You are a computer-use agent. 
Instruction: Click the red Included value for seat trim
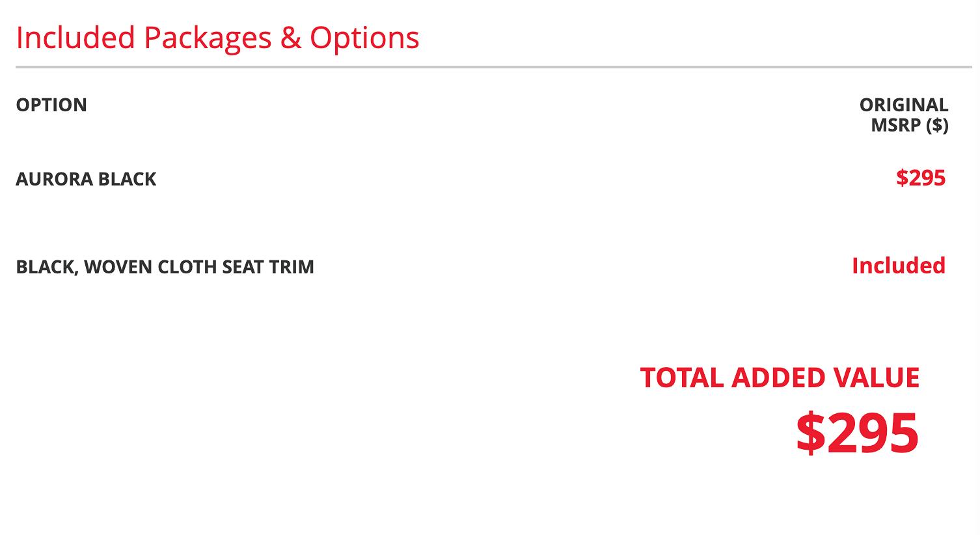[x=899, y=266]
